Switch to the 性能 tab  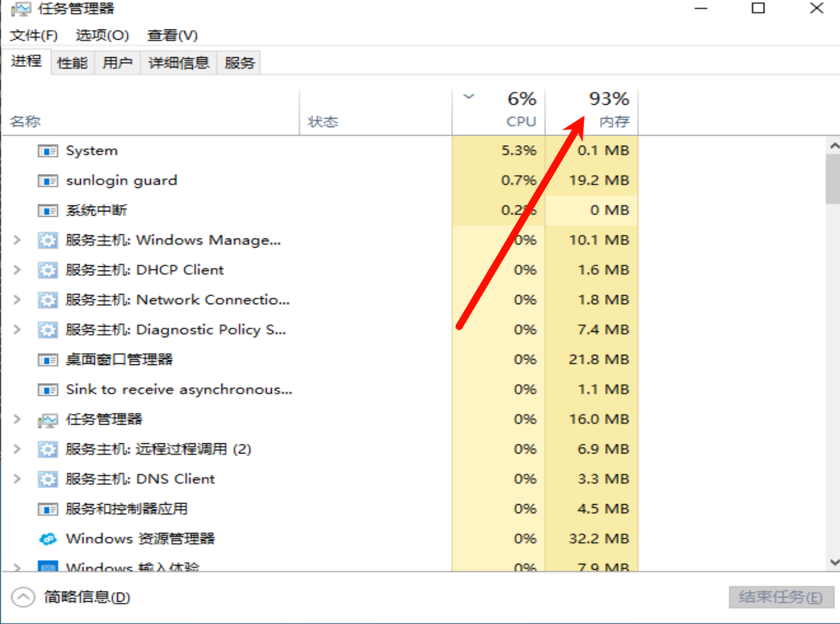(x=72, y=63)
